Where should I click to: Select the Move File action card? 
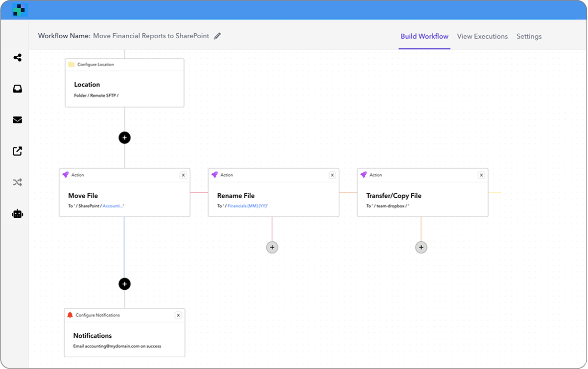125,193
